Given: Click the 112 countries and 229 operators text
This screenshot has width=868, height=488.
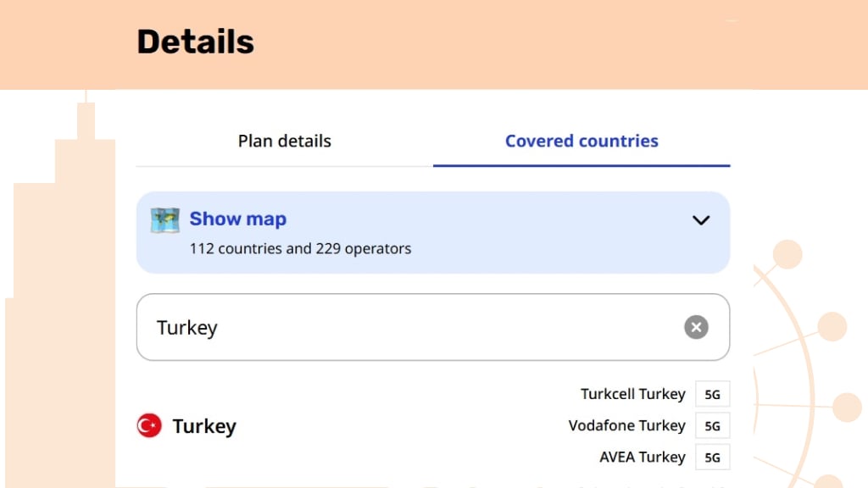Looking at the screenshot, I should pos(299,248).
